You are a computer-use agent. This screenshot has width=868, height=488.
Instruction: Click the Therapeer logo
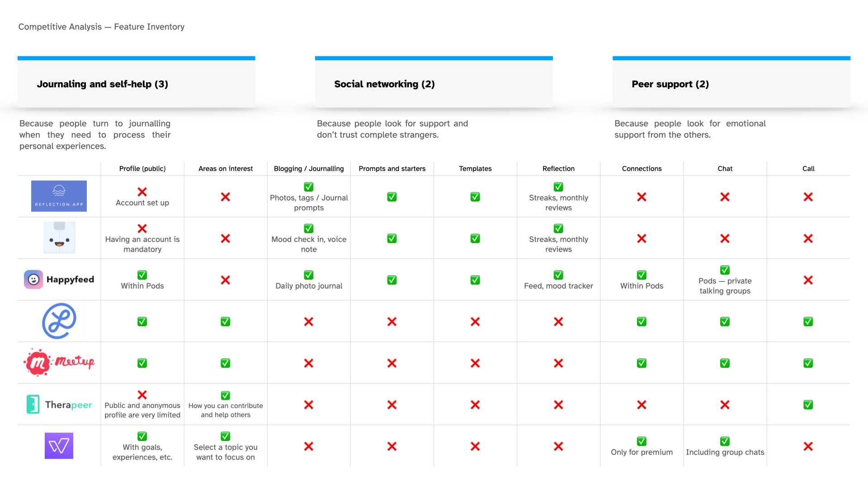click(59, 404)
